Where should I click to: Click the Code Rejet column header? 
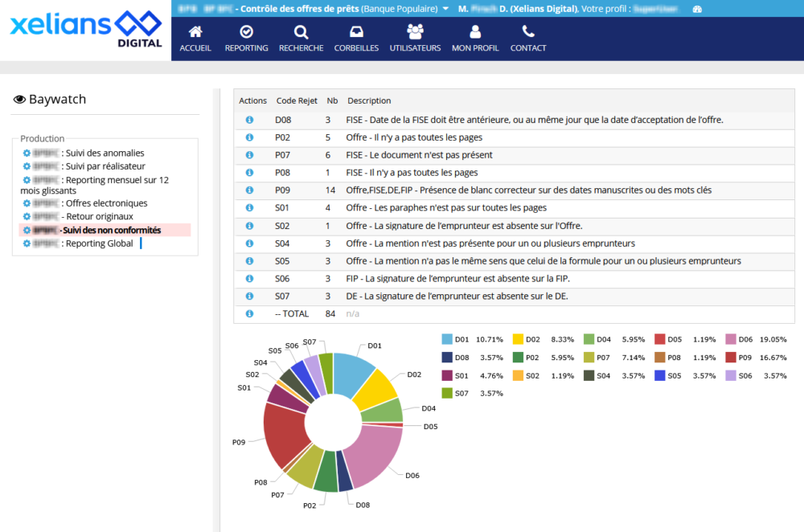[x=296, y=100]
